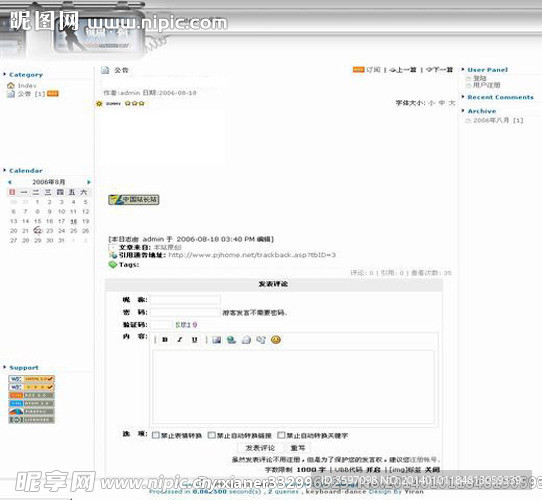This screenshot has width=542, height=500.
Task: Click the 昵称 nickname input field
Action: pyautogui.click(x=185, y=300)
